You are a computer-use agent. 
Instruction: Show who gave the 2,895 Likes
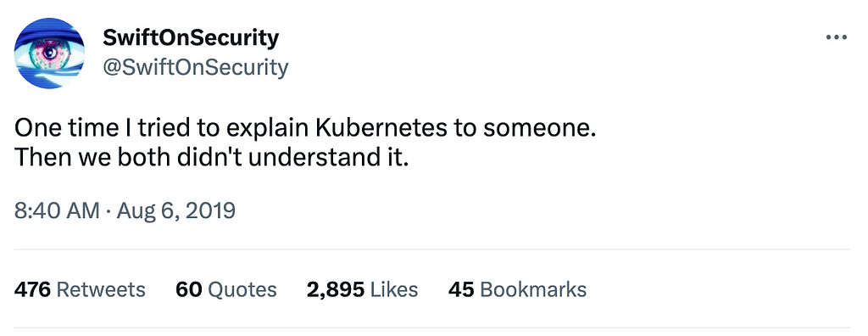[362, 289]
